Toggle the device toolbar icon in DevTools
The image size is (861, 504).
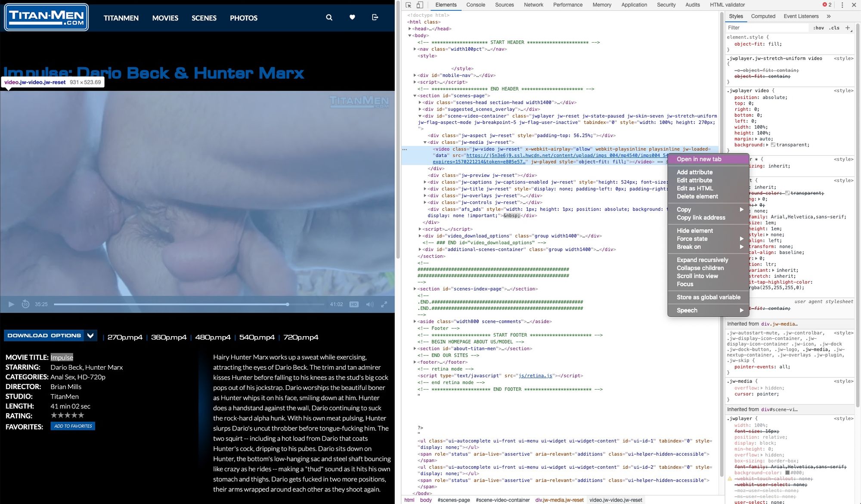(420, 5)
